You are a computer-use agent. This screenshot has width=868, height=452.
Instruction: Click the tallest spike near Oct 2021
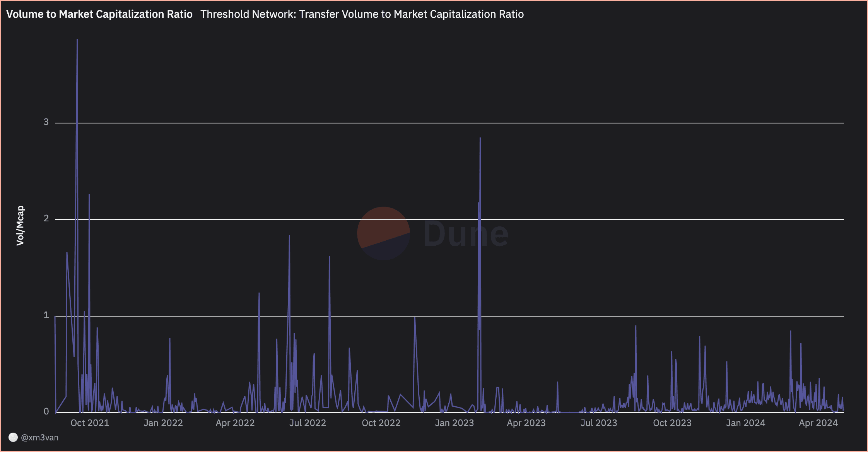77,41
